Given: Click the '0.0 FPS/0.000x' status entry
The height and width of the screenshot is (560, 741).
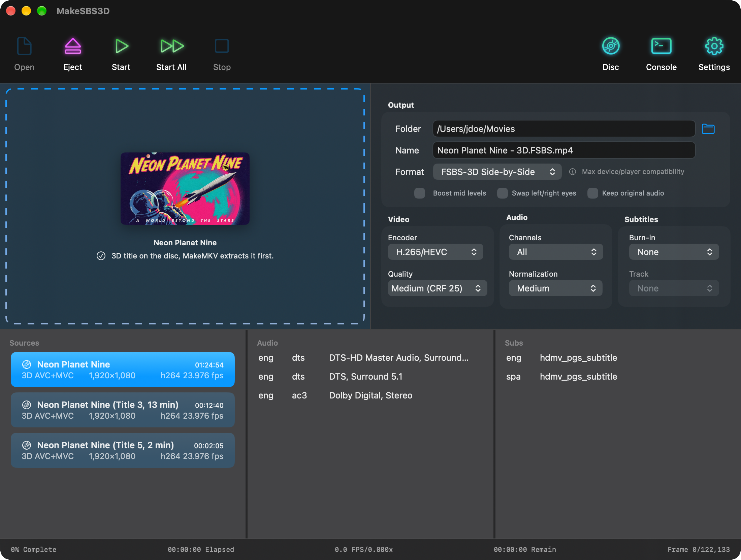Looking at the screenshot, I should [x=364, y=550].
